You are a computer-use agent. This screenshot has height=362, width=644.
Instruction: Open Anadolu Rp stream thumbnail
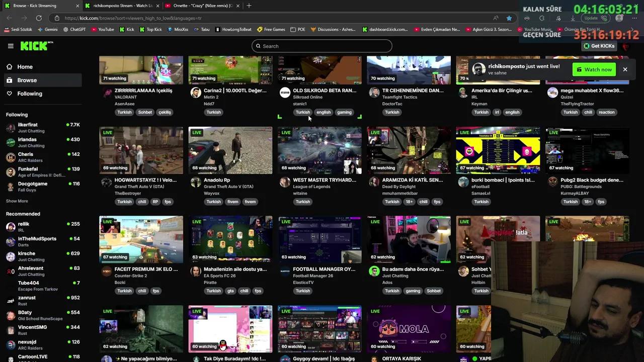[230, 150]
